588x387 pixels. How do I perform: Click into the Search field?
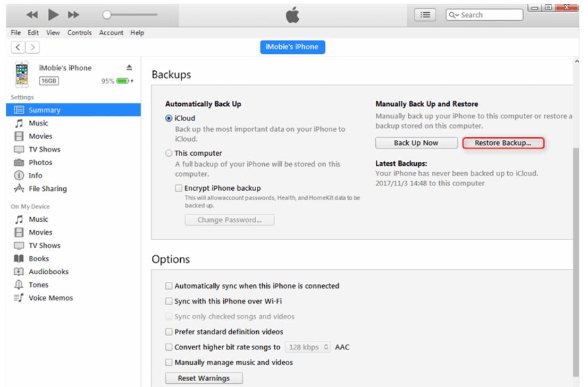pyautogui.click(x=484, y=15)
